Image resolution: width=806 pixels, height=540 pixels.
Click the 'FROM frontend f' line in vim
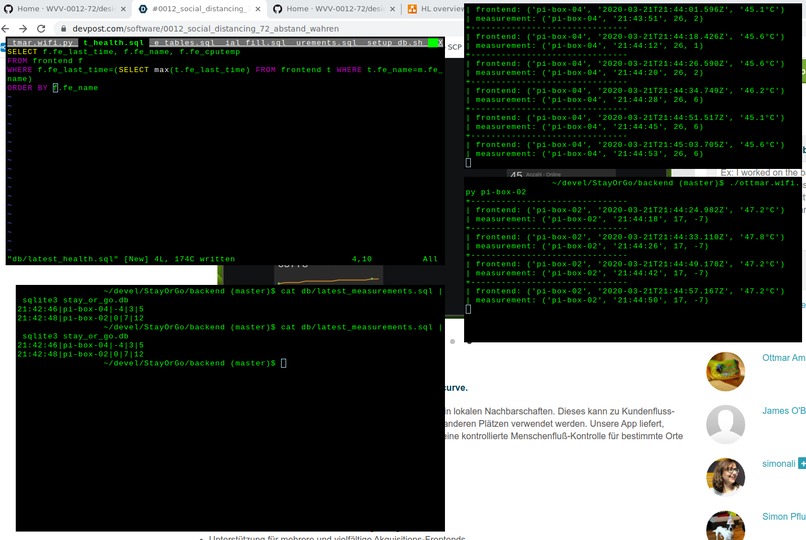tap(45, 61)
